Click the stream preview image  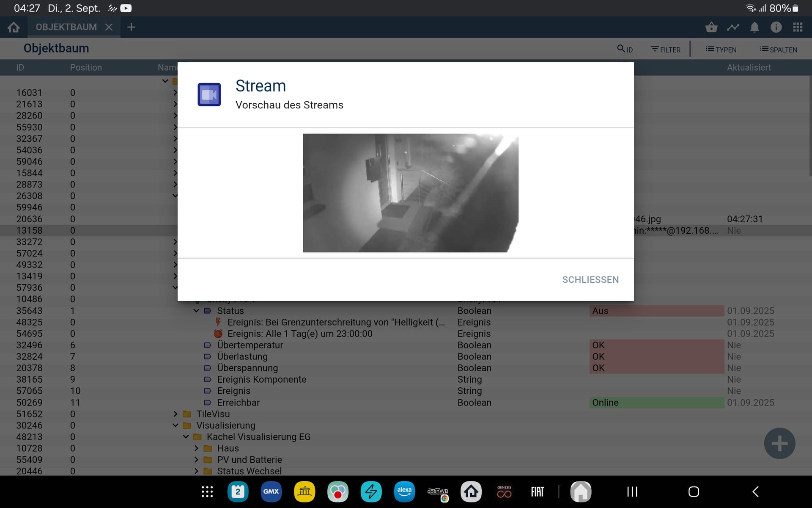pyautogui.click(x=410, y=193)
